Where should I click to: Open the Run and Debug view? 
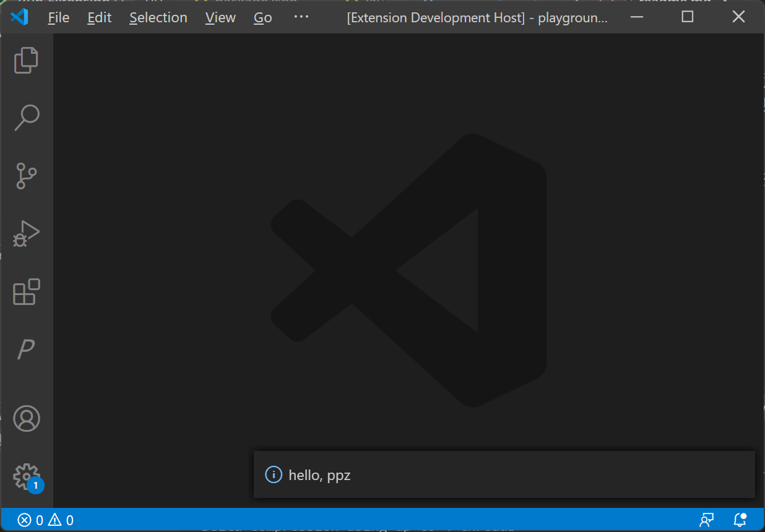tap(26, 233)
